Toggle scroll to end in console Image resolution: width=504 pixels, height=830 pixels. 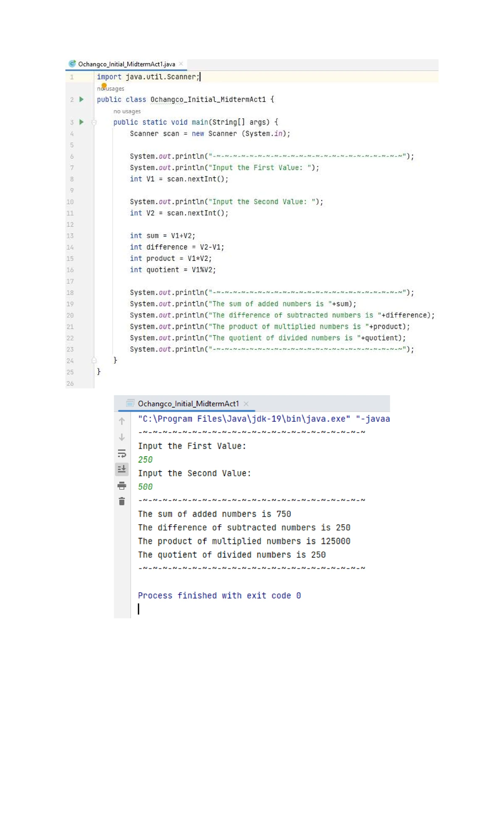pos(122,469)
